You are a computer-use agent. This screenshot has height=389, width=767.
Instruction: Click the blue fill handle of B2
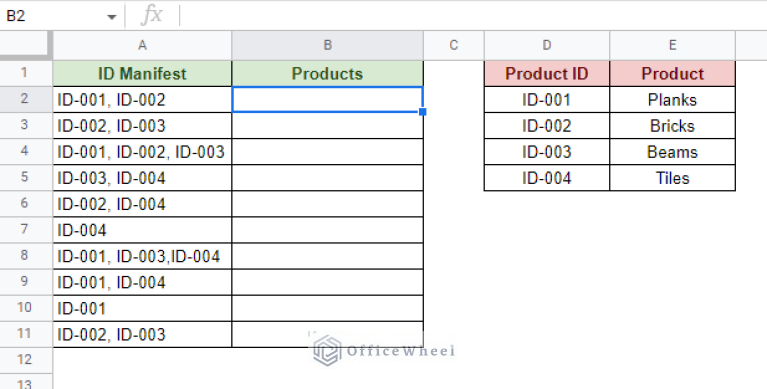pyautogui.click(x=423, y=112)
